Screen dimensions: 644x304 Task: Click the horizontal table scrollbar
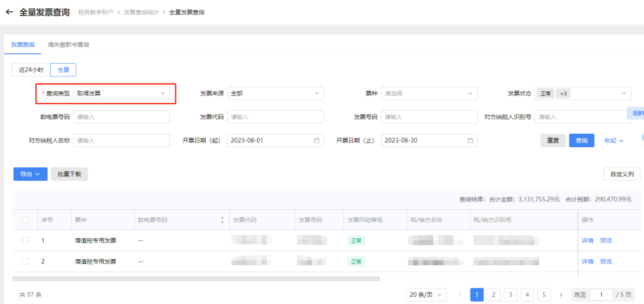tap(196, 278)
